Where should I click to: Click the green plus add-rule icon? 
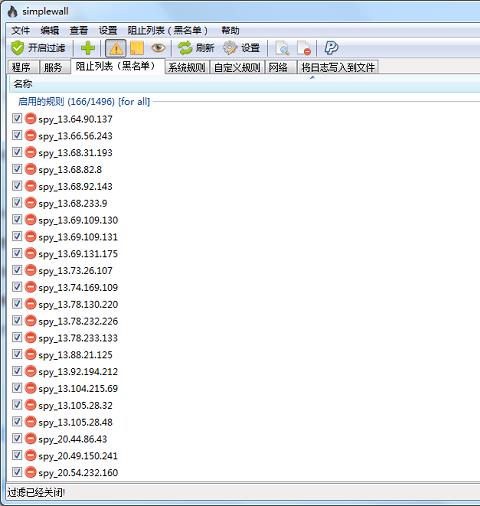(x=88, y=48)
